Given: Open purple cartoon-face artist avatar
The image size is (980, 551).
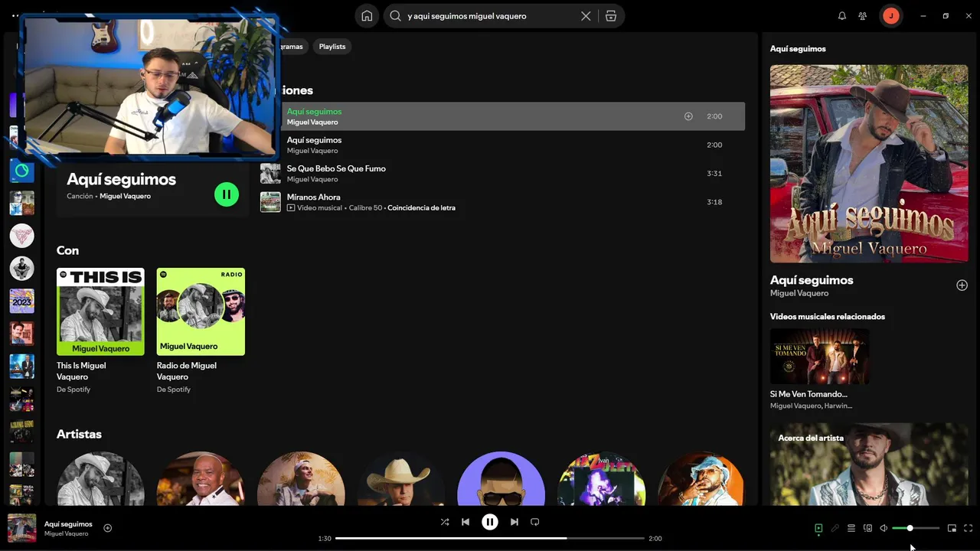Looking at the screenshot, I should [501, 478].
